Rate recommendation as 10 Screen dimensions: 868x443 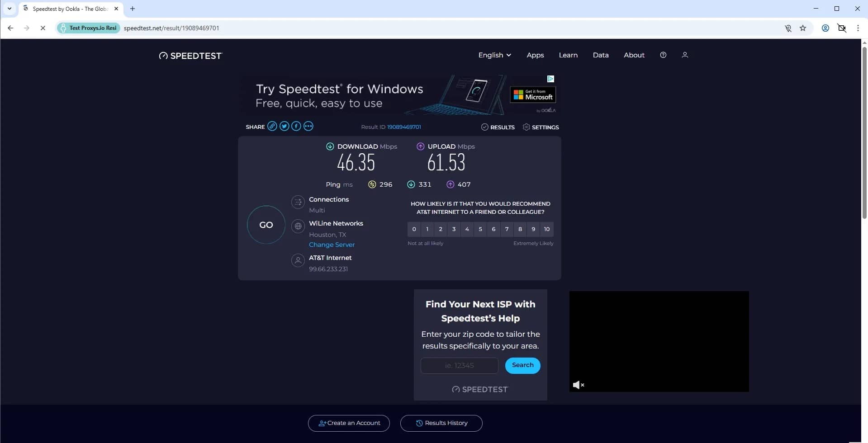tap(547, 229)
